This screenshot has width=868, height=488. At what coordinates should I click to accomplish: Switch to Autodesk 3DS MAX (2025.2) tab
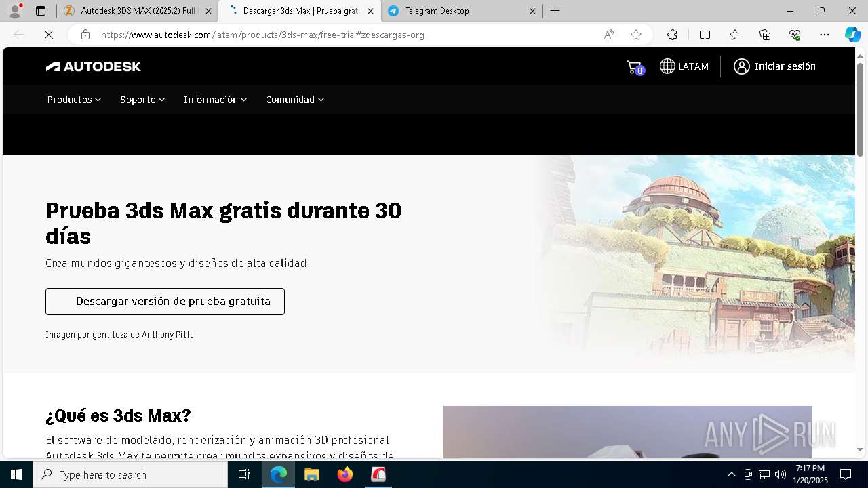[x=138, y=11]
